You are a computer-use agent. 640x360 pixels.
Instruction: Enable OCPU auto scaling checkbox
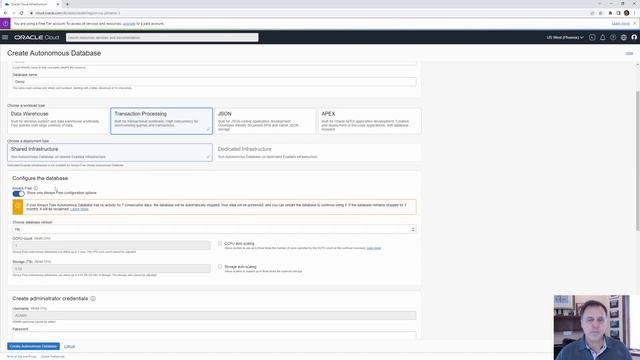point(220,243)
